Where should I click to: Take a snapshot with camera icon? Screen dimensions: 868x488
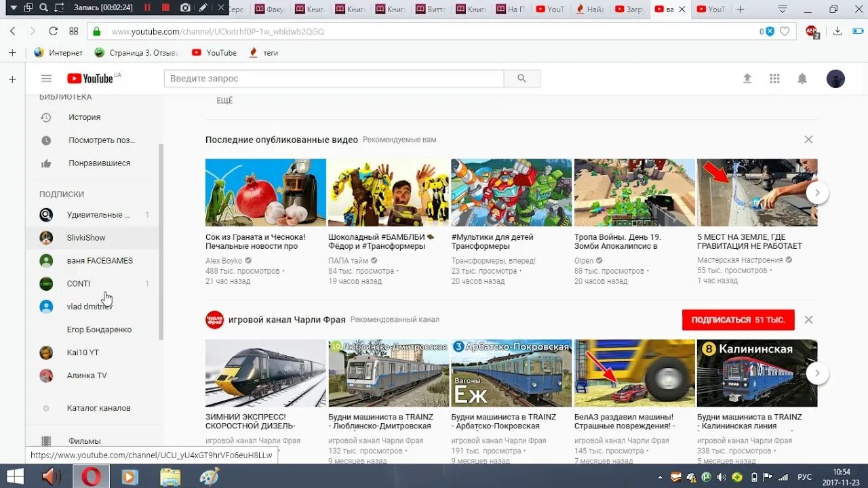185,7
